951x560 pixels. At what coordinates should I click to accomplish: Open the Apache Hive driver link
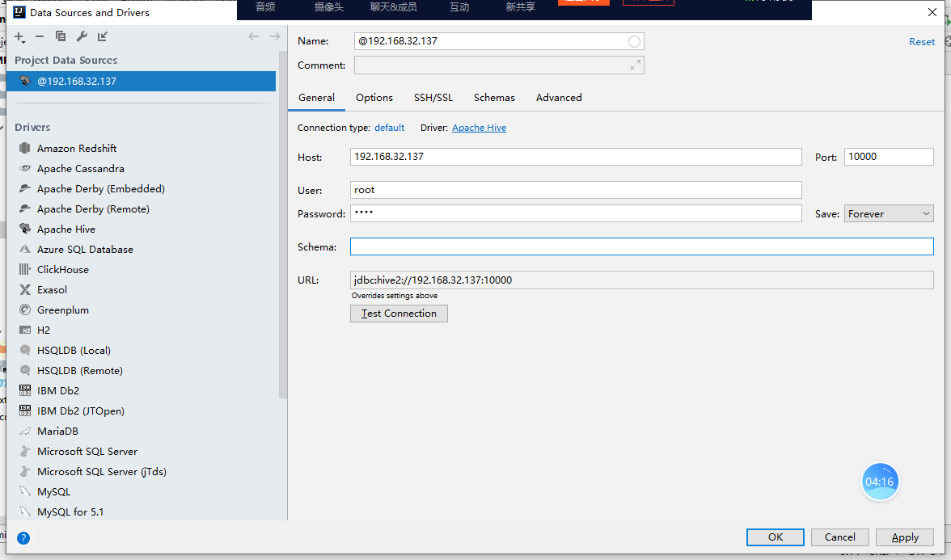click(x=479, y=128)
